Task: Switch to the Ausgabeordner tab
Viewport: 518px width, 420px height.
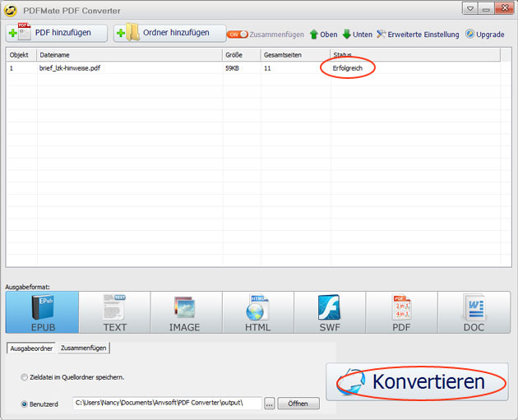Action: 31,348
